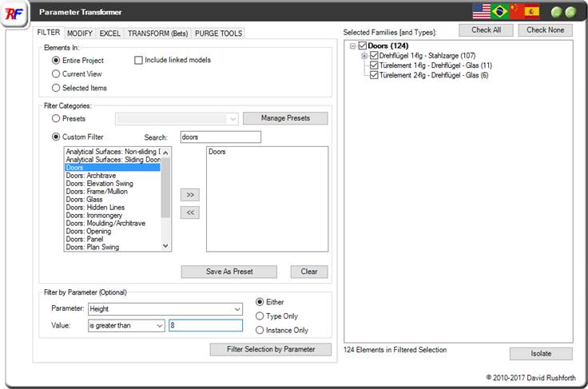588x389 pixels.
Task: Enable the Include linked models checkbox
Action: [x=139, y=60]
